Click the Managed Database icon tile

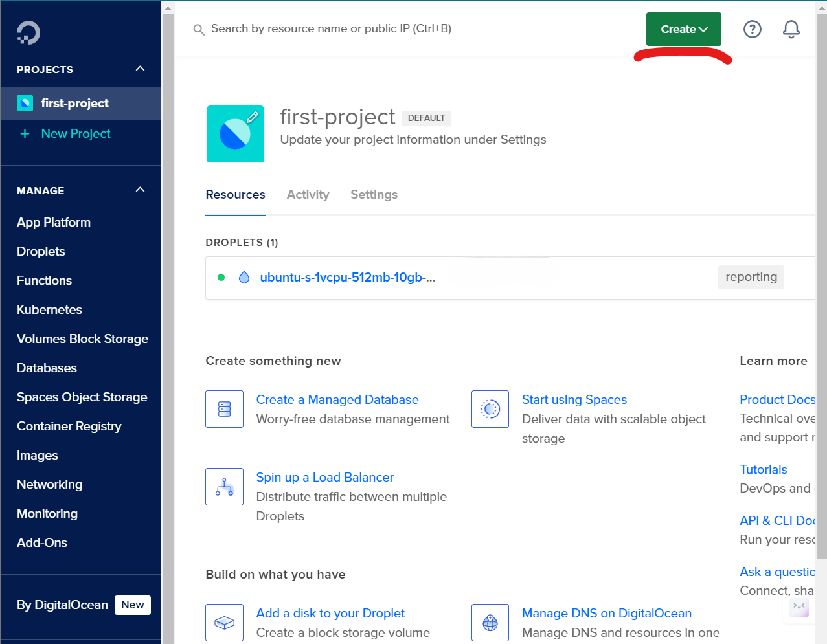click(224, 409)
